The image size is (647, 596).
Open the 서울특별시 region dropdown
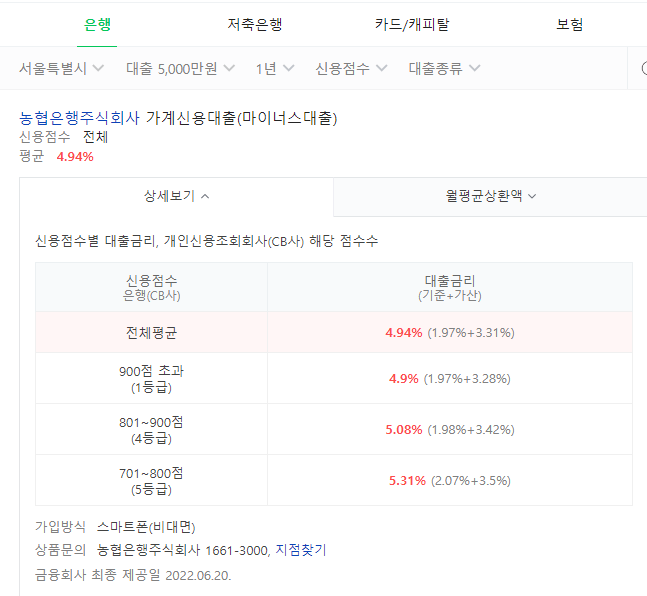(x=61, y=69)
